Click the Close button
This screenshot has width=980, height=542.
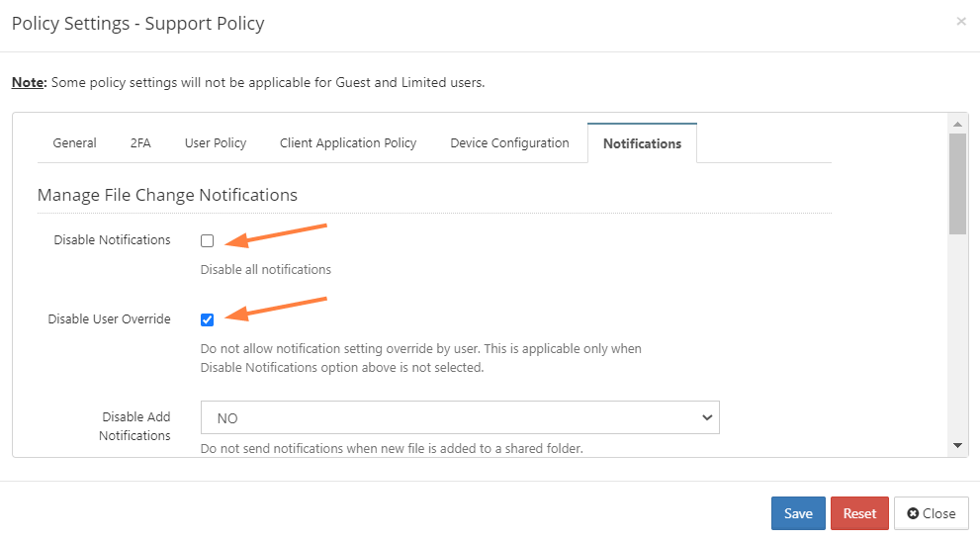tap(932, 513)
